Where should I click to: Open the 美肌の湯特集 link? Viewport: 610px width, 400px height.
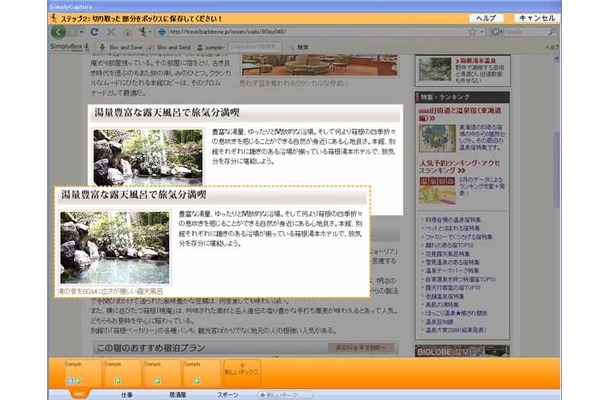(x=442, y=305)
